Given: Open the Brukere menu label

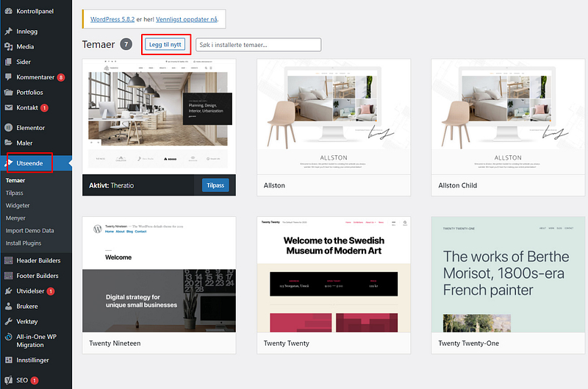Looking at the screenshot, I should [27, 306].
